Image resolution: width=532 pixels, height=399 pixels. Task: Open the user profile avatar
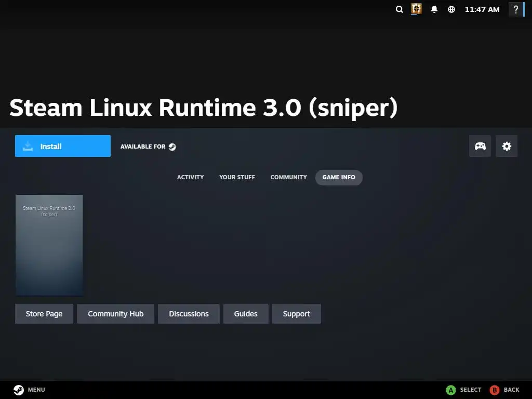(416, 9)
